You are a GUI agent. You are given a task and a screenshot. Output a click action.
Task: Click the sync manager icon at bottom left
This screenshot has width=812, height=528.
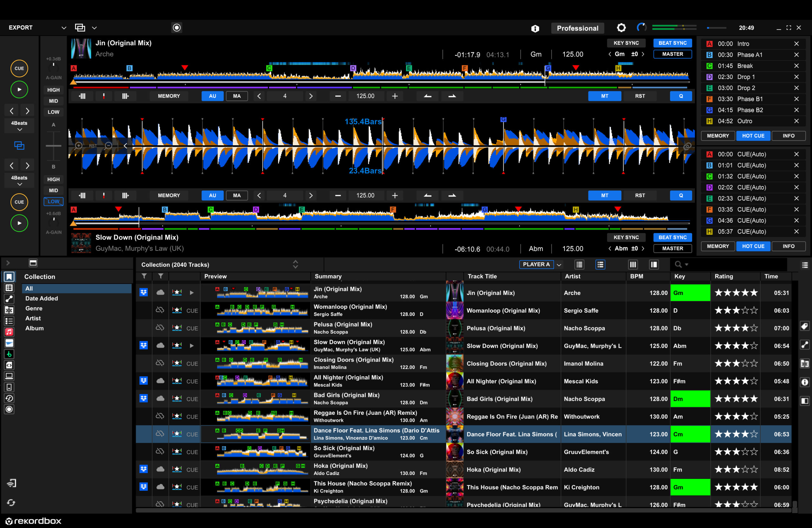click(x=11, y=502)
